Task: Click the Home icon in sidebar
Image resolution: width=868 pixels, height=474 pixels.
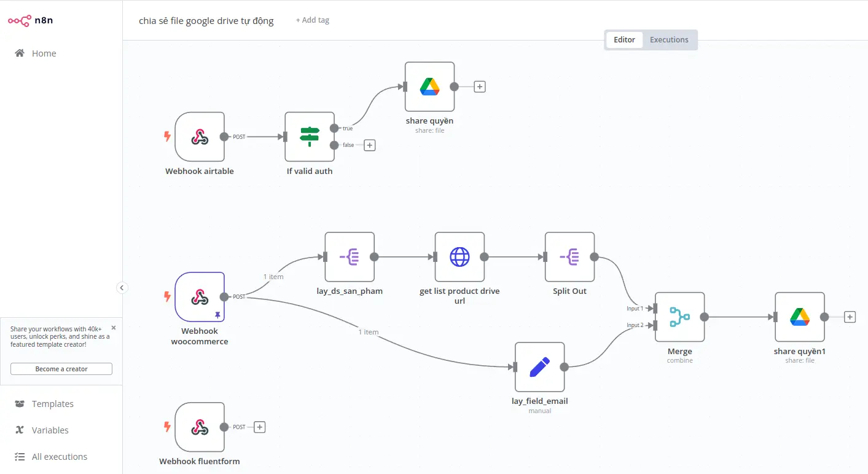Action: click(x=20, y=53)
